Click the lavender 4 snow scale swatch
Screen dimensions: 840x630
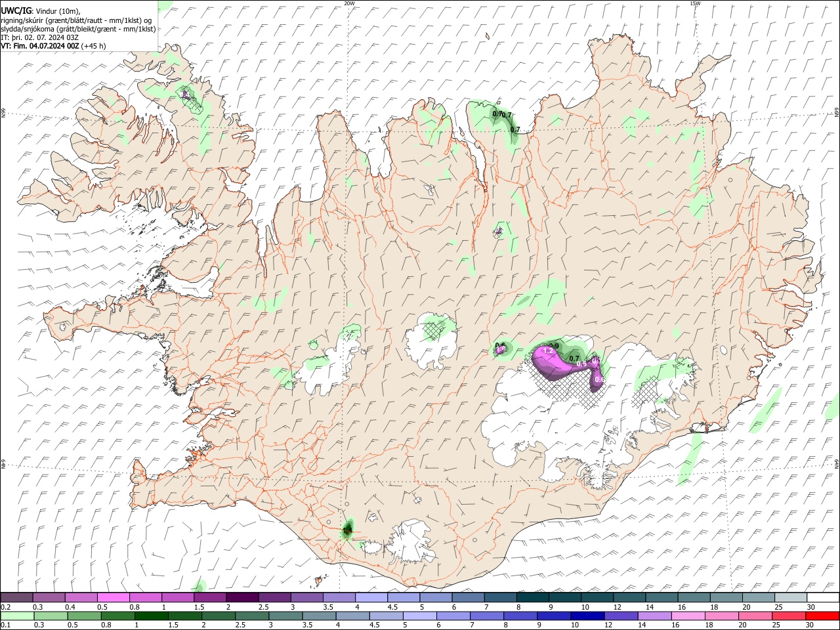371,598
